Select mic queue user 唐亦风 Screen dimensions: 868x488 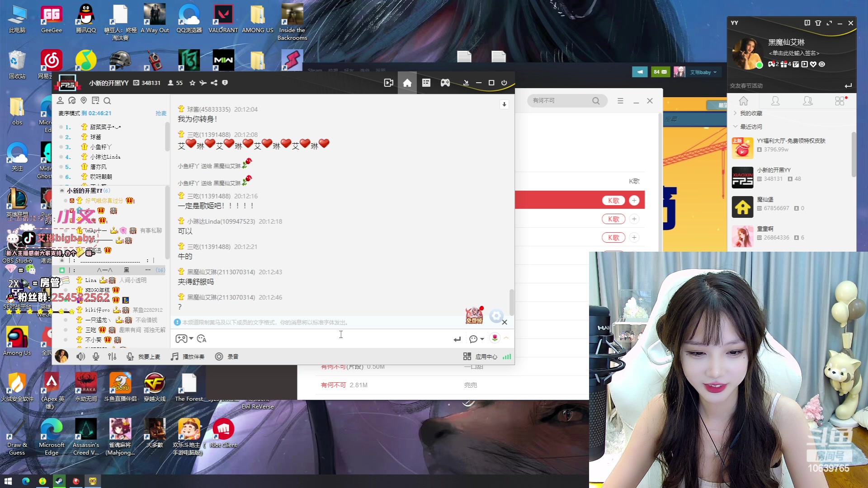coord(98,167)
